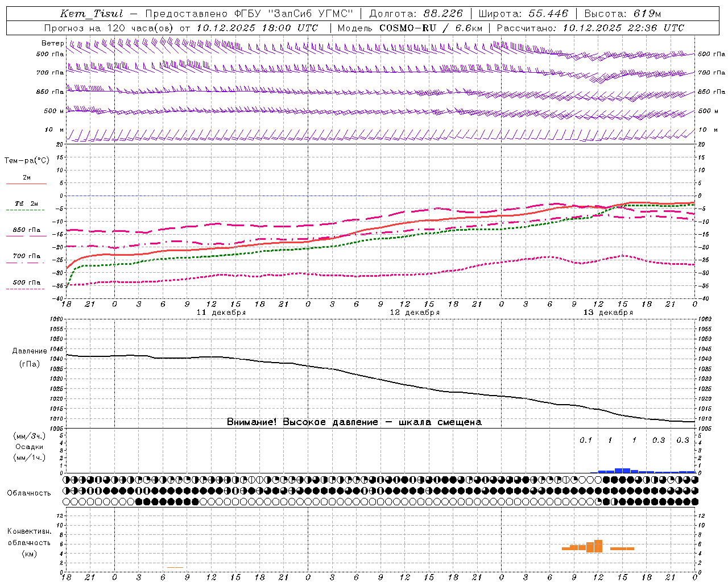This screenshot has width=728, height=582.
Task: Click the Ветер panel label
Action: click(x=52, y=43)
